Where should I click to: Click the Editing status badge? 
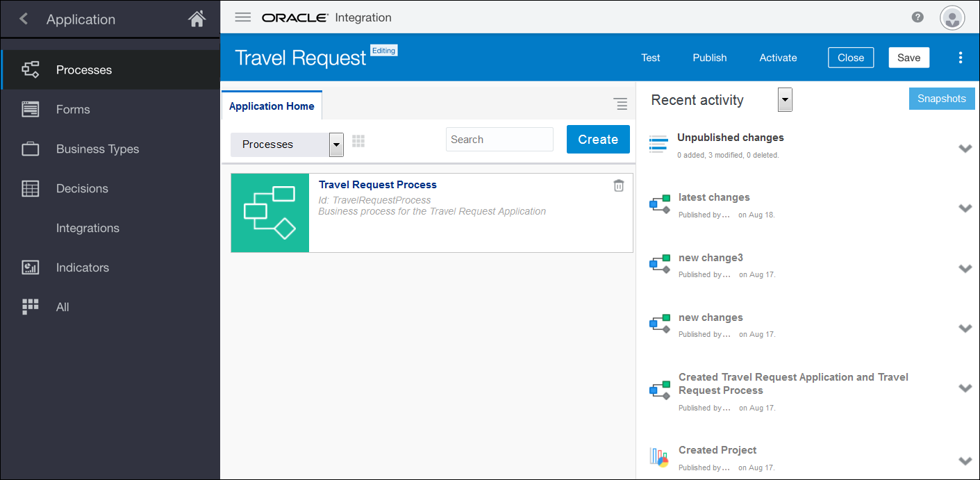pyautogui.click(x=384, y=51)
